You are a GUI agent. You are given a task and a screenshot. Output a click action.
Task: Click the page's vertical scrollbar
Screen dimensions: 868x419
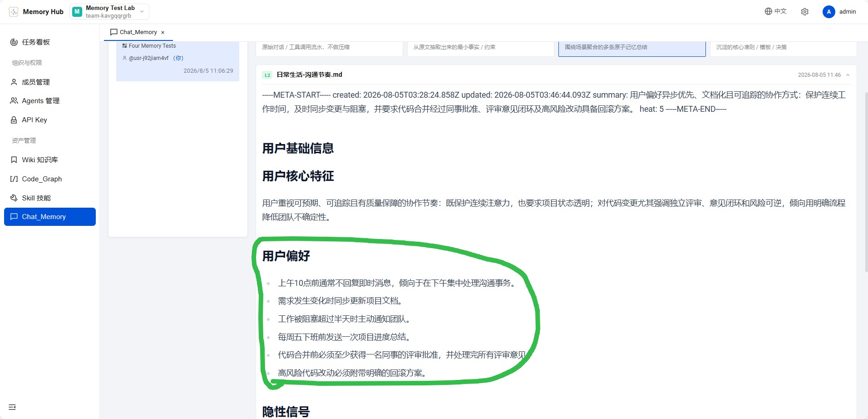[x=866, y=182]
